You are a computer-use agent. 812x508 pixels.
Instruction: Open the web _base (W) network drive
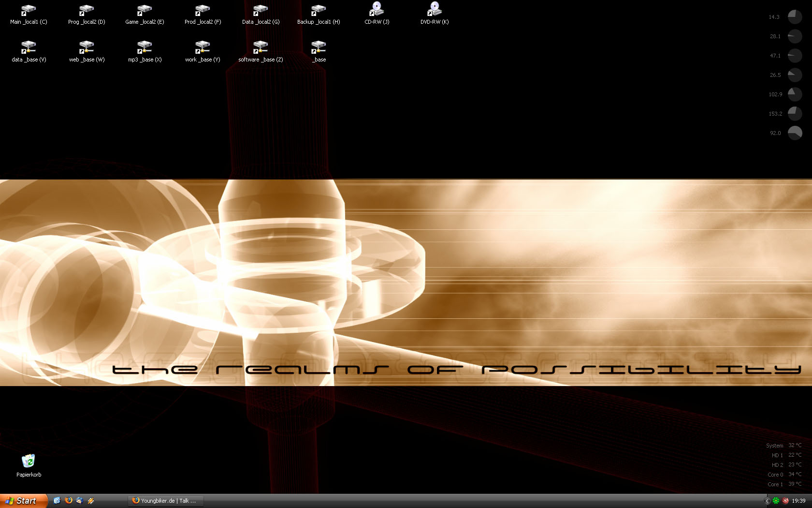87,52
